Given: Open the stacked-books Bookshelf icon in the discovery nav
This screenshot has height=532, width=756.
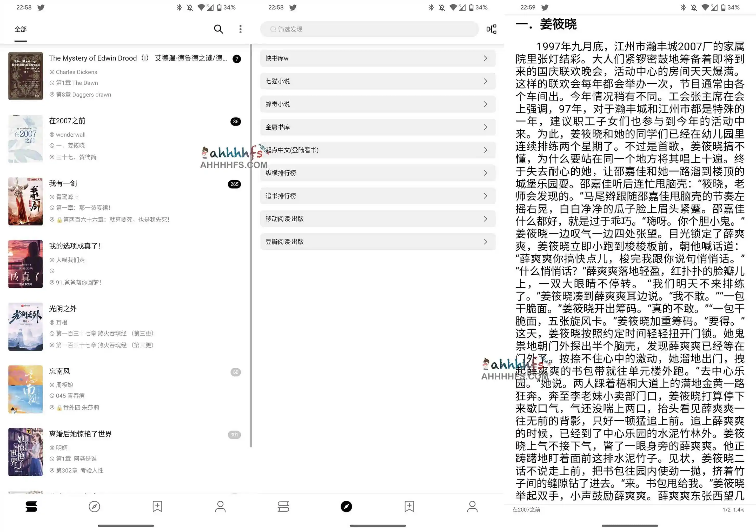Looking at the screenshot, I should pos(283,507).
